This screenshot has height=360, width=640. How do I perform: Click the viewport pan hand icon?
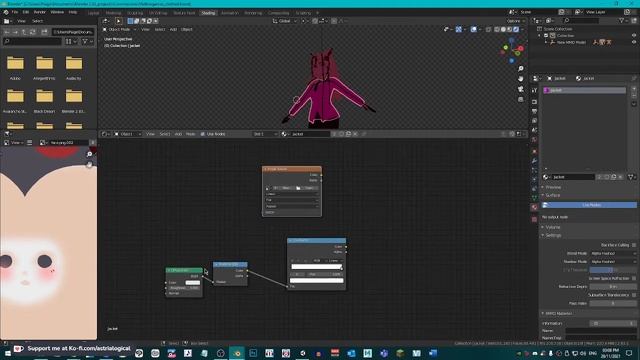[x=520, y=79]
